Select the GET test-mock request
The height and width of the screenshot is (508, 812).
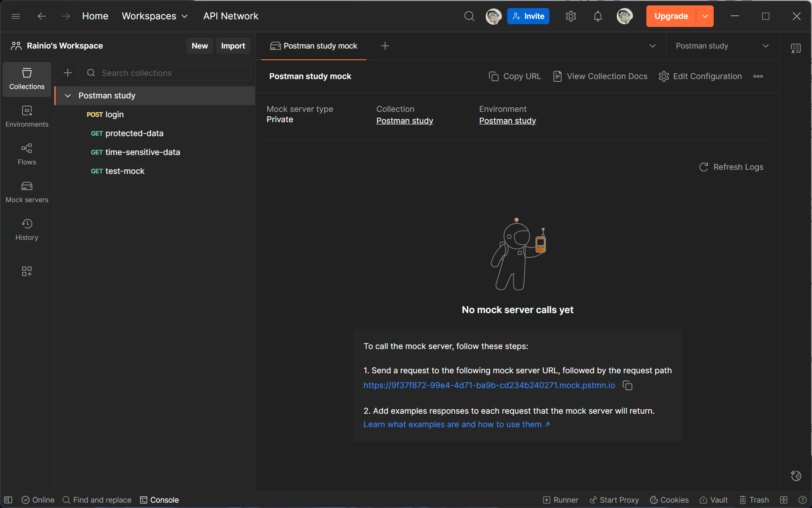(x=155, y=171)
